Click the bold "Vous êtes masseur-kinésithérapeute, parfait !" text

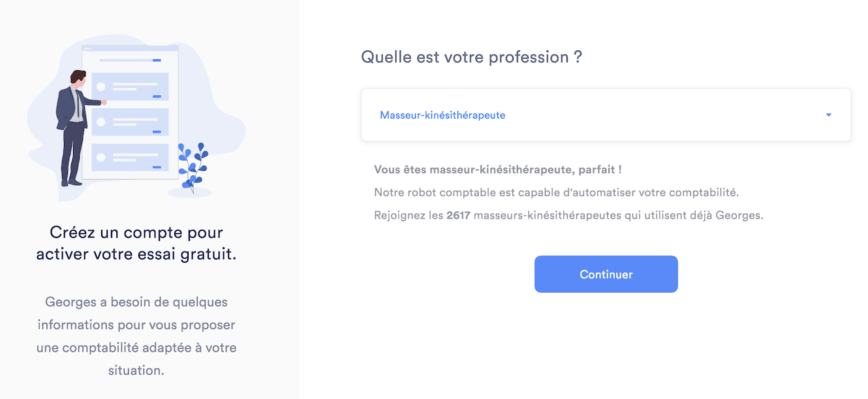[498, 170]
